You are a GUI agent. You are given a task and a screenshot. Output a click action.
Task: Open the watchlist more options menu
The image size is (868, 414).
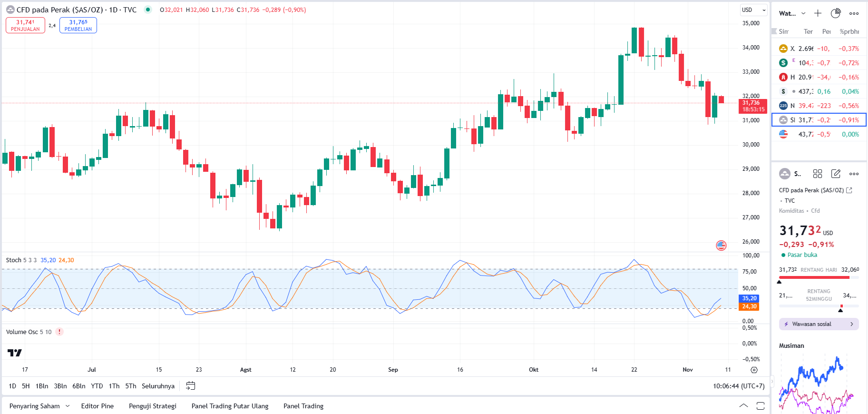(x=854, y=13)
